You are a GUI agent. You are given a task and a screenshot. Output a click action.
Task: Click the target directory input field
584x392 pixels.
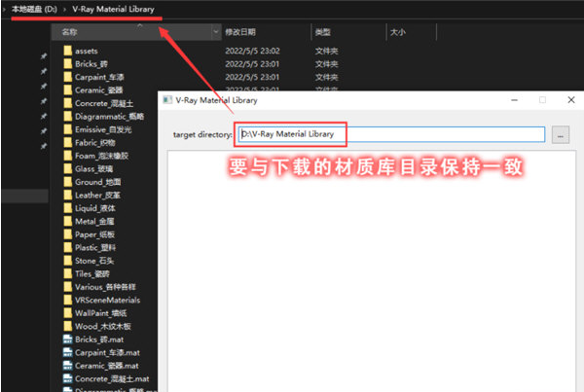(391, 134)
